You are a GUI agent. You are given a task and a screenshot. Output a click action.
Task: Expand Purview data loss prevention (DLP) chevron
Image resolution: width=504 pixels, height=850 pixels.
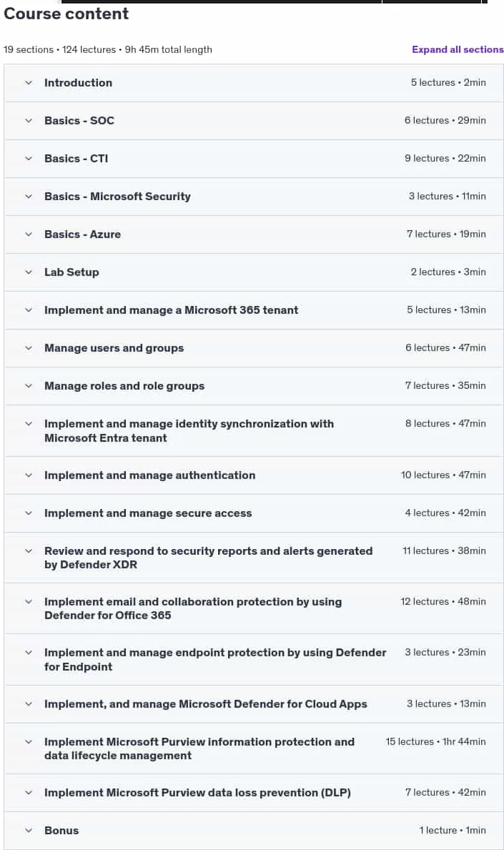[29, 793]
